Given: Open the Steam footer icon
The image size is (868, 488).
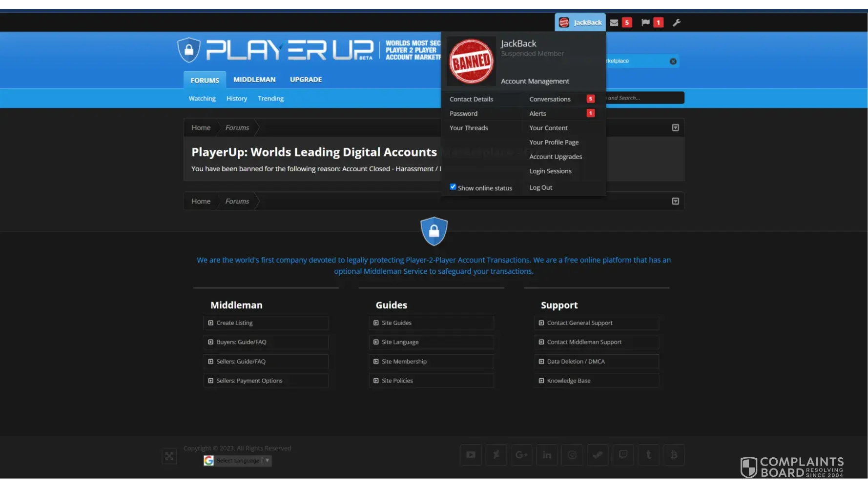Looking at the screenshot, I should coord(598,455).
